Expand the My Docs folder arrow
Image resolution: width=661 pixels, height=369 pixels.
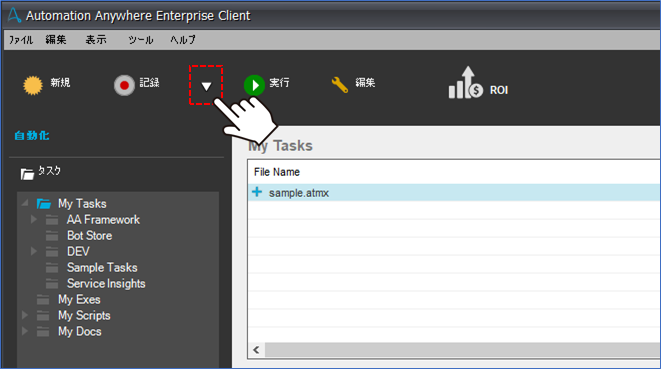(x=25, y=331)
